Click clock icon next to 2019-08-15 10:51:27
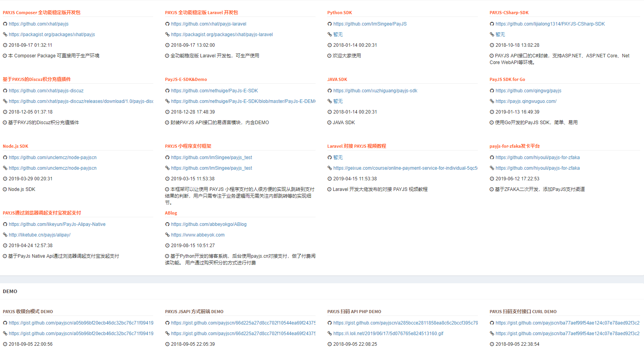The image size is (644, 354). click(167, 246)
